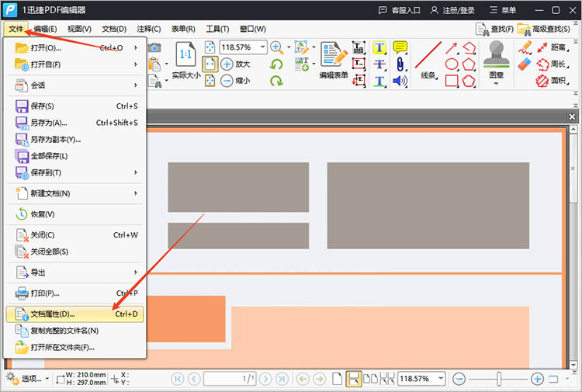Open the toolbar zoom percentage dropdown
Viewport: 582px width, 392px height.
pyautogui.click(x=262, y=47)
